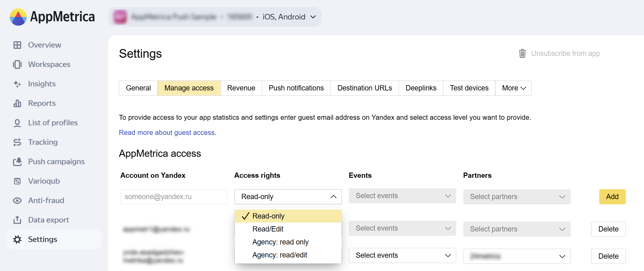644x271 pixels.
Task: Select Agency: read only option
Action: (280, 242)
